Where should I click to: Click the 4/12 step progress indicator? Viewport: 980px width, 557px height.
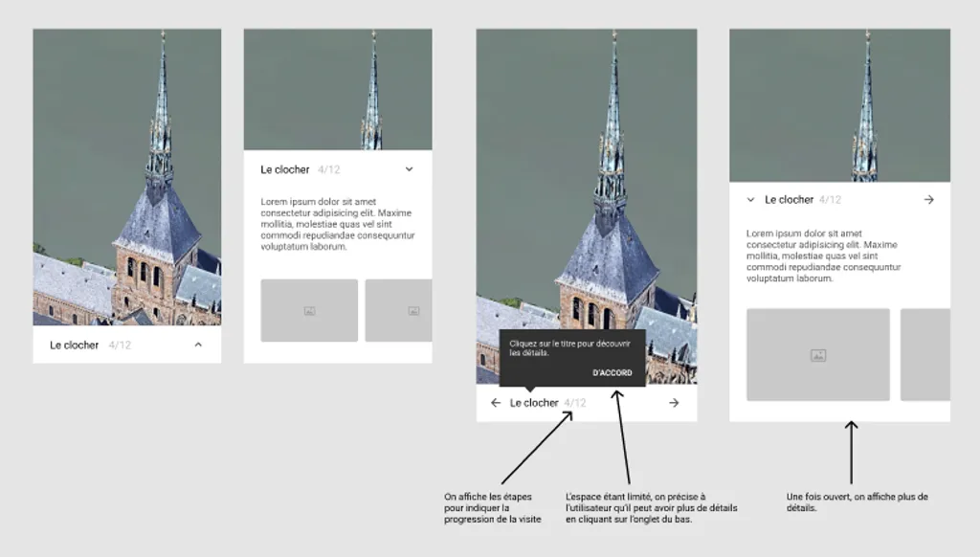click(x=577, y=403)
